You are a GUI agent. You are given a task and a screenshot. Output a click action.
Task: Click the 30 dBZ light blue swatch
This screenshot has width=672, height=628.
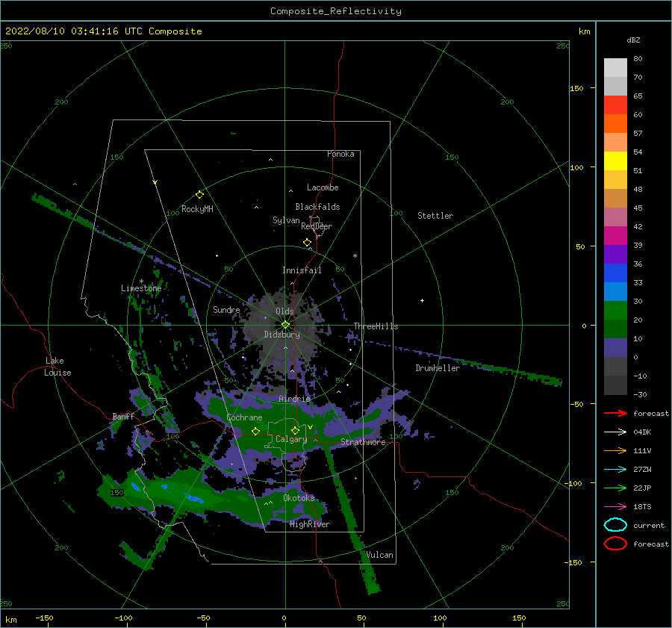coord(615,291)
